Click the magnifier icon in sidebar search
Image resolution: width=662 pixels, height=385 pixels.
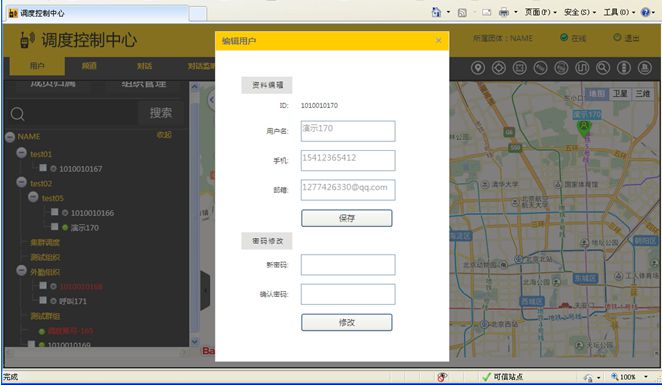[17, 114]
